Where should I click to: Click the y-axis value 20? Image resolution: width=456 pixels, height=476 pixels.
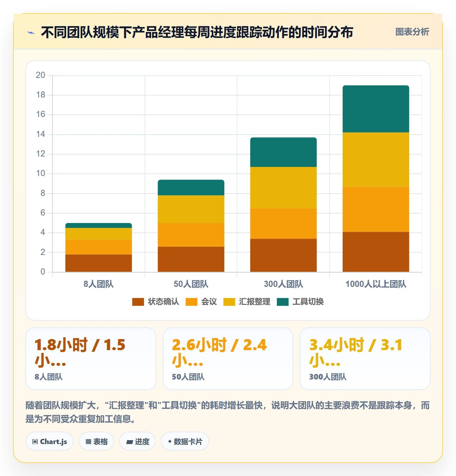[41, 75]
